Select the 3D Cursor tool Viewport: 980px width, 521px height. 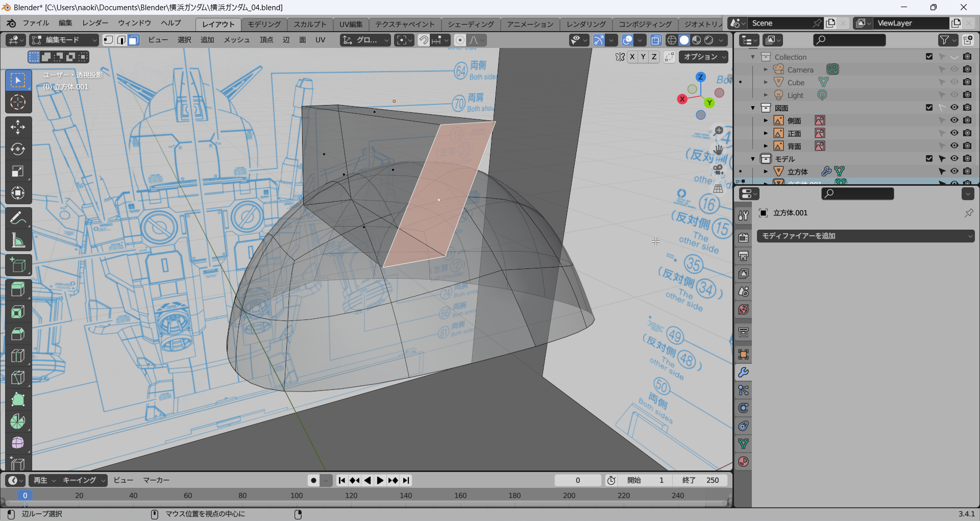pos(18,103)
